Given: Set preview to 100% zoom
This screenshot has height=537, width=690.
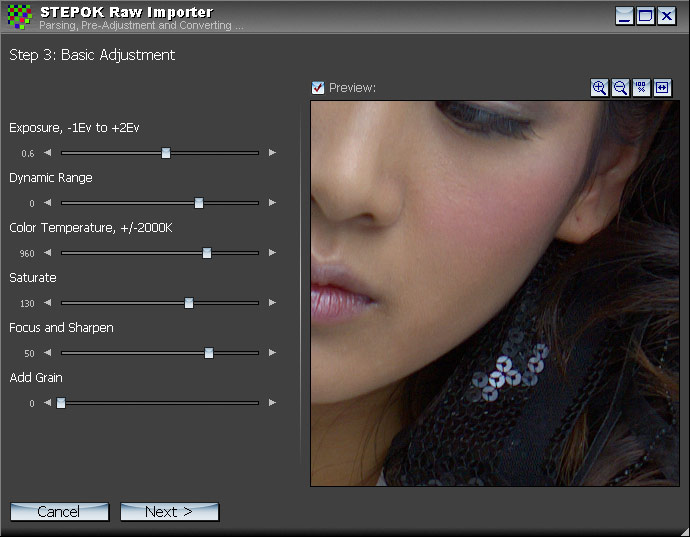Looking at the screenshot, I should coord(641,88).
